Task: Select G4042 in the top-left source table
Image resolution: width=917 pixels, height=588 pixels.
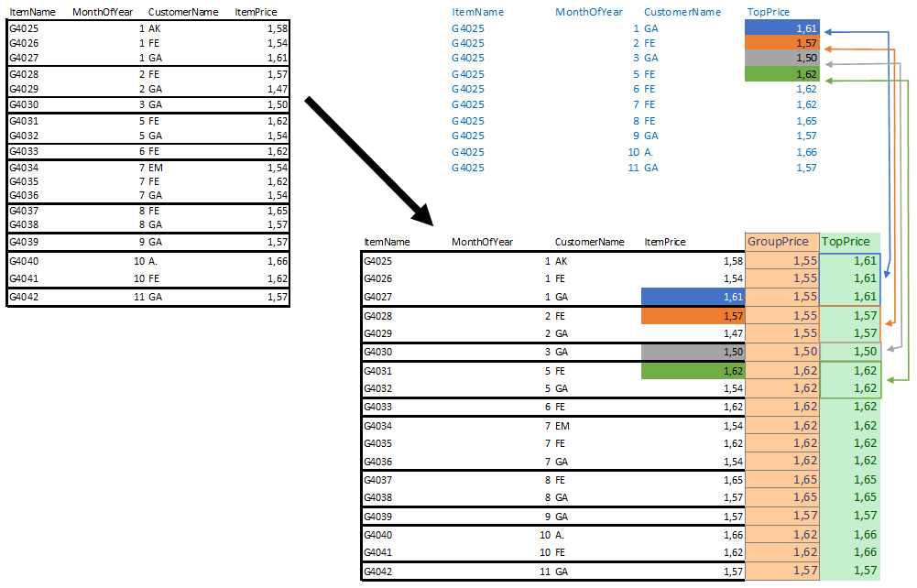Action: pyautogui.click(x=24, y=297)
